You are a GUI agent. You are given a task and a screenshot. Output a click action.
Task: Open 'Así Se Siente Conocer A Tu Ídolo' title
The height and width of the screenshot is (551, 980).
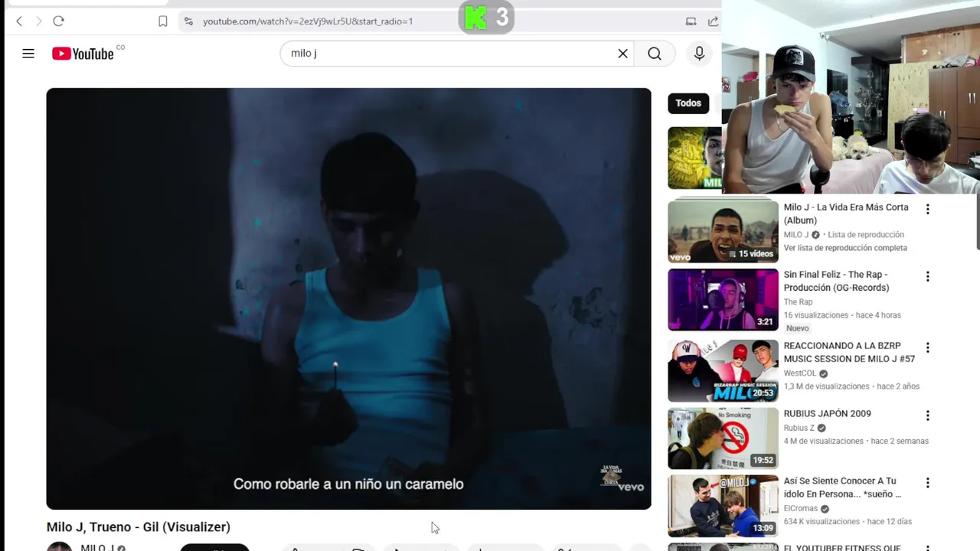tap(842, 487)
